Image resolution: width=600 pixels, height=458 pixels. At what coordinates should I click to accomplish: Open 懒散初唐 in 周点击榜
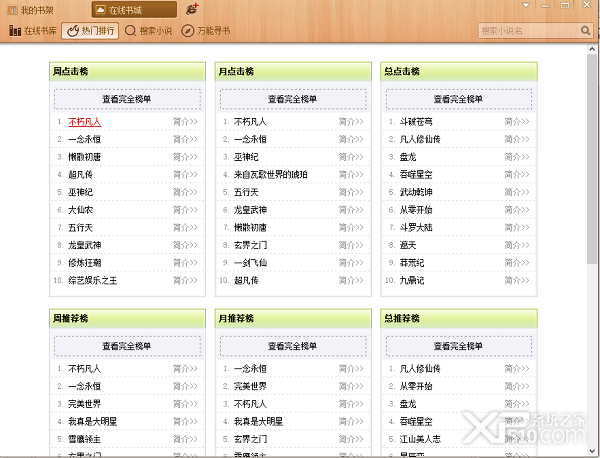pyautogui.click(x=85, y=157)
